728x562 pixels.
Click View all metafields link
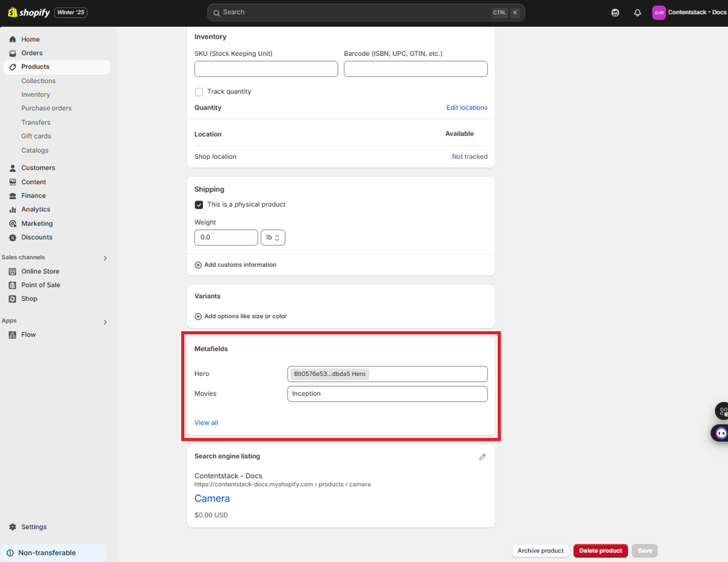click(x=206, y=423)
